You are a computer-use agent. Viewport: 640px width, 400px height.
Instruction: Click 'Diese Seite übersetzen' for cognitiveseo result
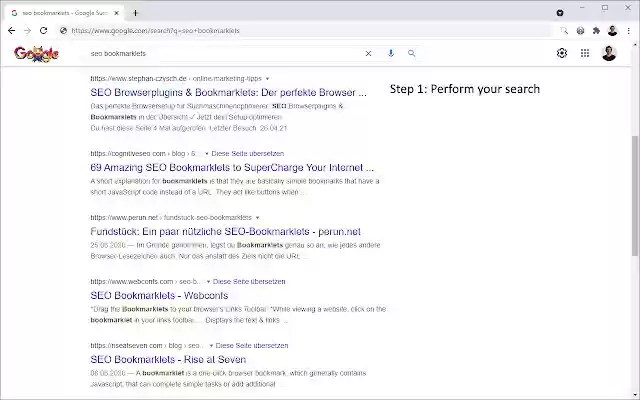[248, 153]
